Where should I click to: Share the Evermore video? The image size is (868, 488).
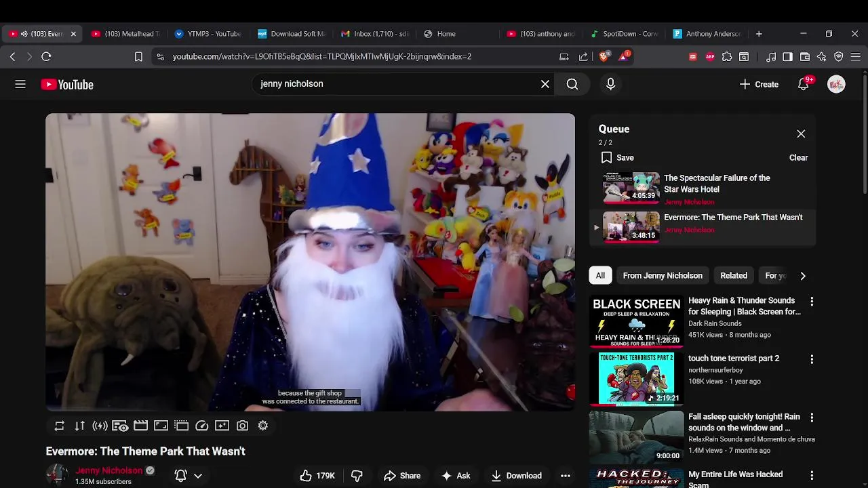point(402,476)
